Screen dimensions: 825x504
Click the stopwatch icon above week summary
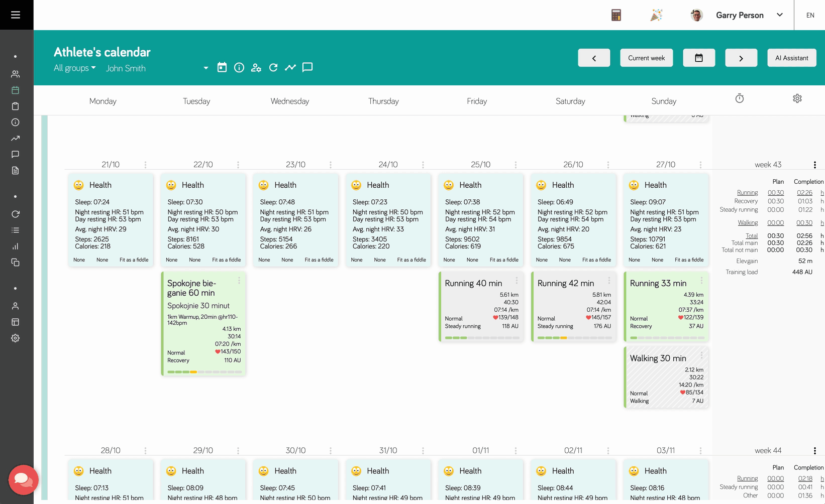click(x=740, y=99)
